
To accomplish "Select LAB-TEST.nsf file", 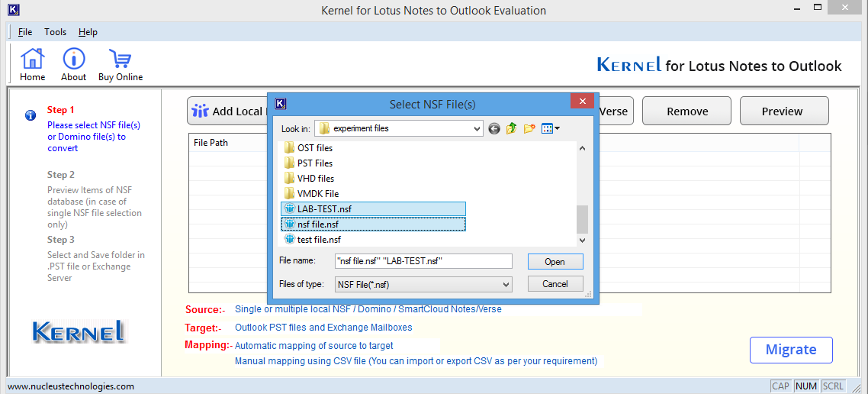I will point(374,209).
